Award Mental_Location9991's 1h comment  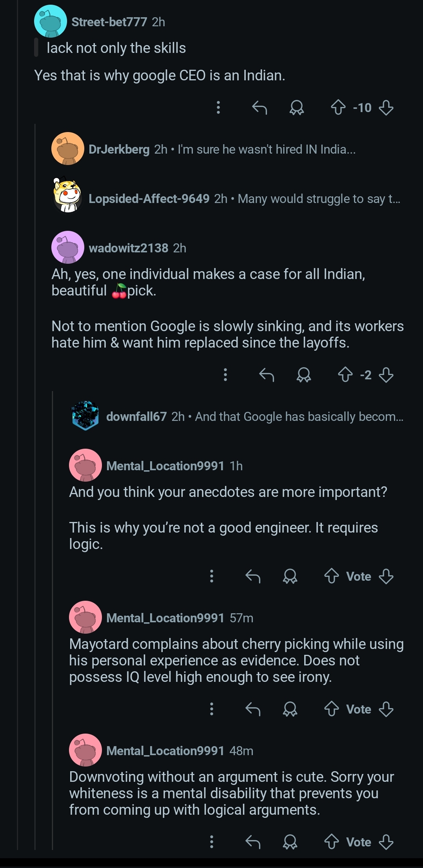point(290,576)
